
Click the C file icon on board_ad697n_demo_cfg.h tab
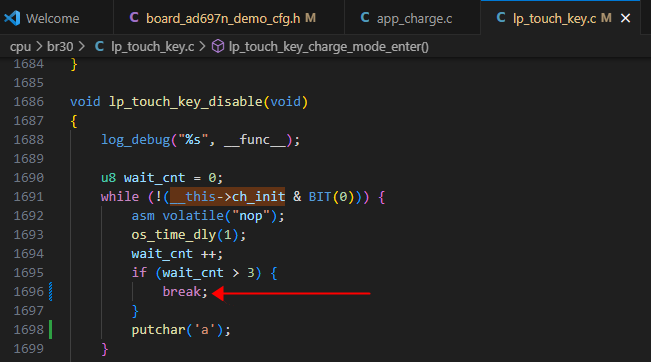(134, 17)
